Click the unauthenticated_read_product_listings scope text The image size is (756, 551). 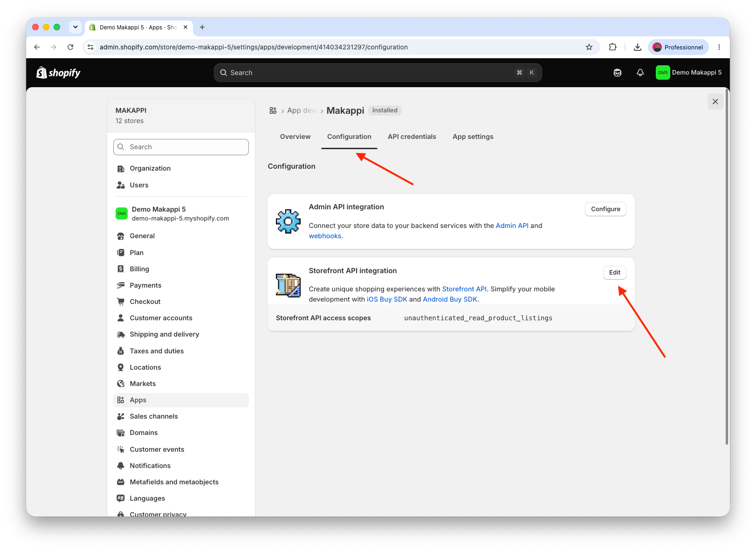[478, 318]
